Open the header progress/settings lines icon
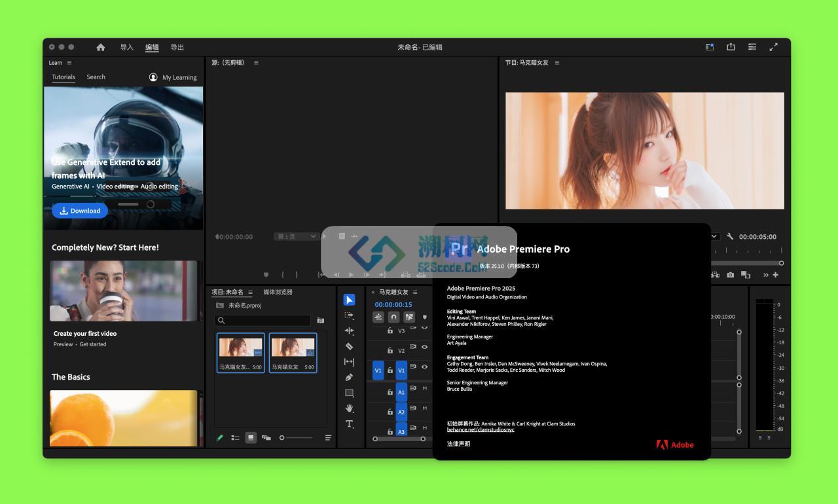The image size is (838, 504). click(x=752, y=47)
